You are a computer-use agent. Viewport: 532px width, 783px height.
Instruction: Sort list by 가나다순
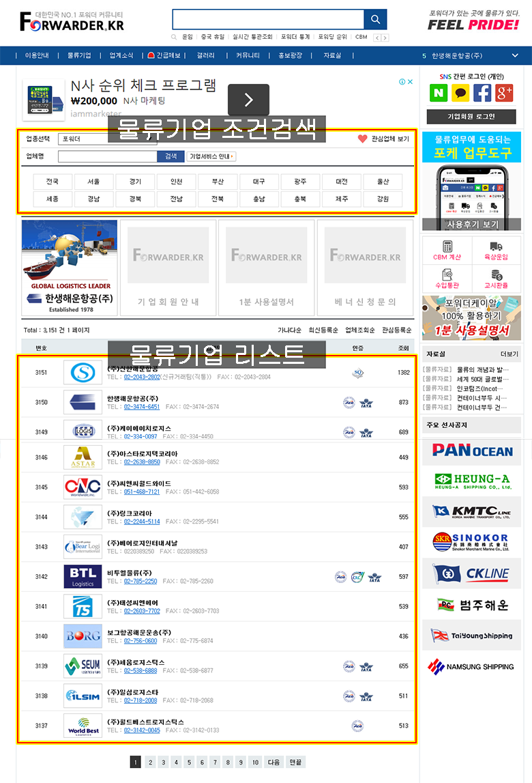coord(289,330)
